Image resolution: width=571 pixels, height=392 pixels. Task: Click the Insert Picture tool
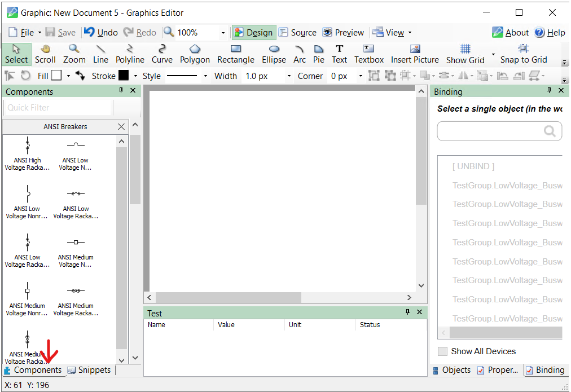pyautogui.click(x=415, y=54)
